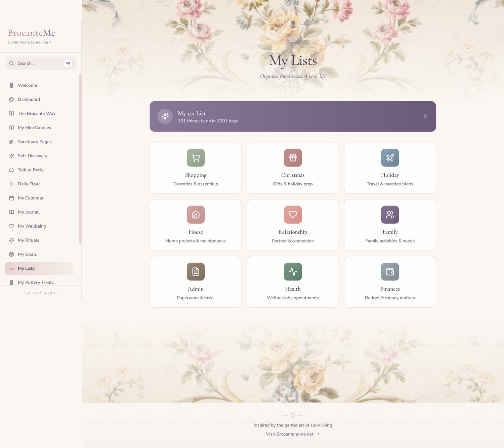Click the sparkles icon beside My Rituals
The height and width of the screenshot is (448, 504).
tap(11, 240)
